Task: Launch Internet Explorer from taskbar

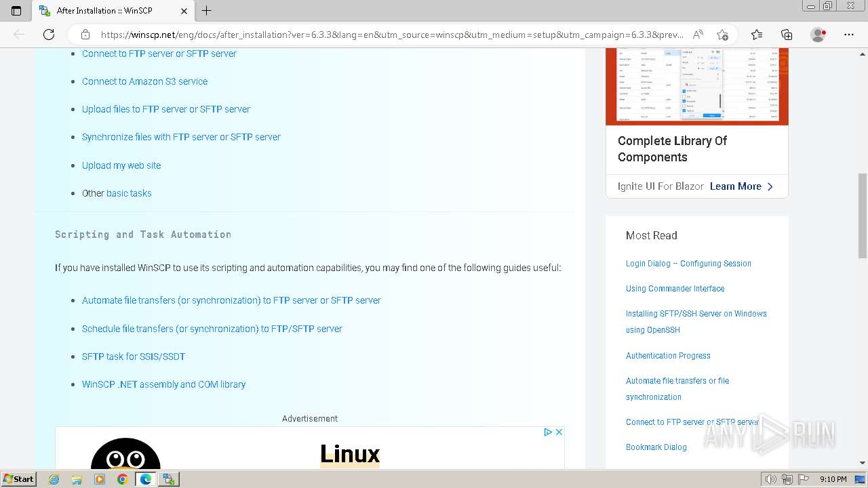Action: 54,479
